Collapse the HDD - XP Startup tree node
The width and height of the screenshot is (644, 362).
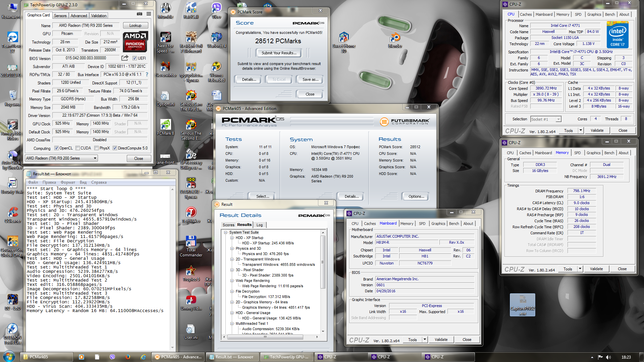(232, 238)
